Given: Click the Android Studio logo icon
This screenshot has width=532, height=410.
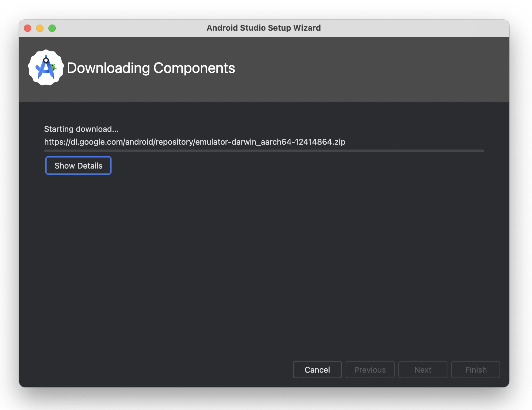Looking at the screenshot, I should [x=46, y=68].
